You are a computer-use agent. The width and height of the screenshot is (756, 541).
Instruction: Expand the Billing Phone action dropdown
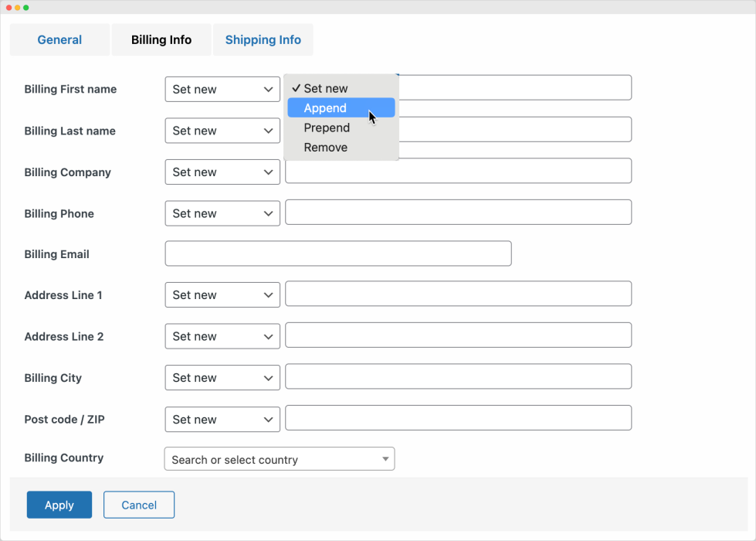(x=222, y=214)
